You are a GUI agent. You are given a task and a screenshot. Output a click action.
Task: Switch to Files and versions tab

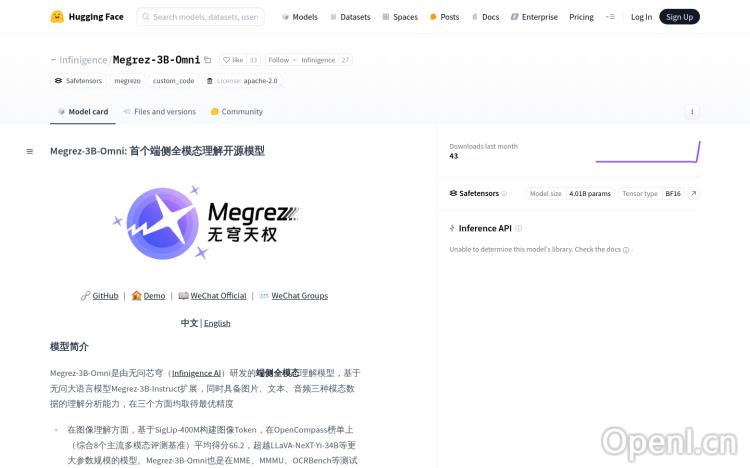(159, 112)
